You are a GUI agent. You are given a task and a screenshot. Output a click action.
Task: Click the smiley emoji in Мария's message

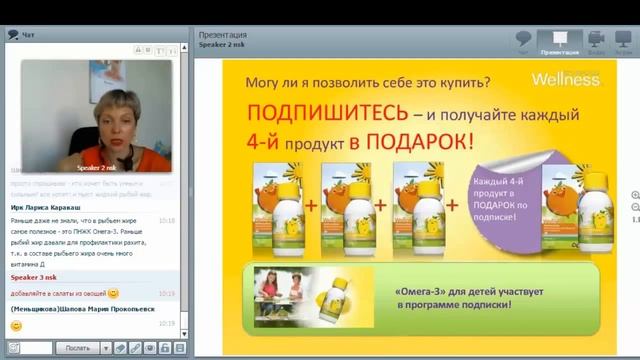coord(16,326)
